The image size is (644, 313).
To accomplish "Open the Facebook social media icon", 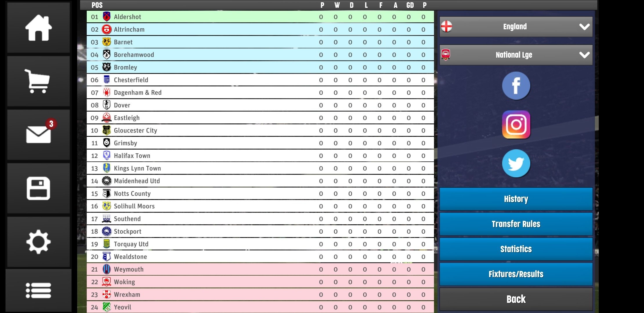I will coord(515,85).
